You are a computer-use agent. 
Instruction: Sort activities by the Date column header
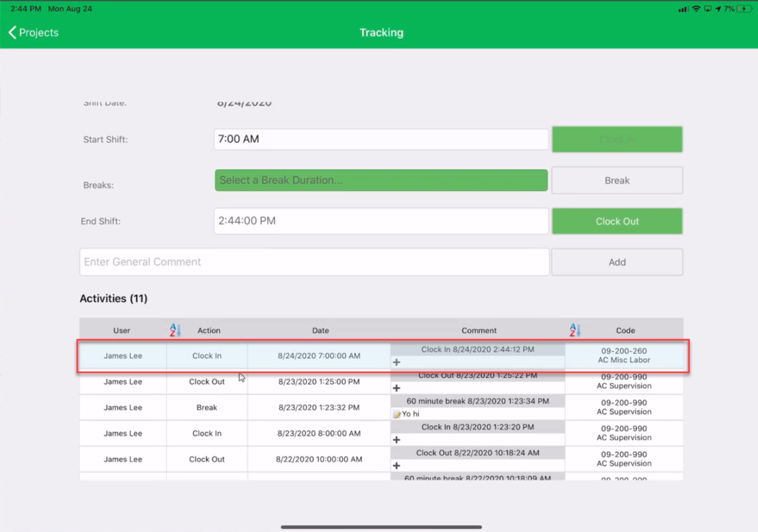pyautogui.click(x=321, y=330)
